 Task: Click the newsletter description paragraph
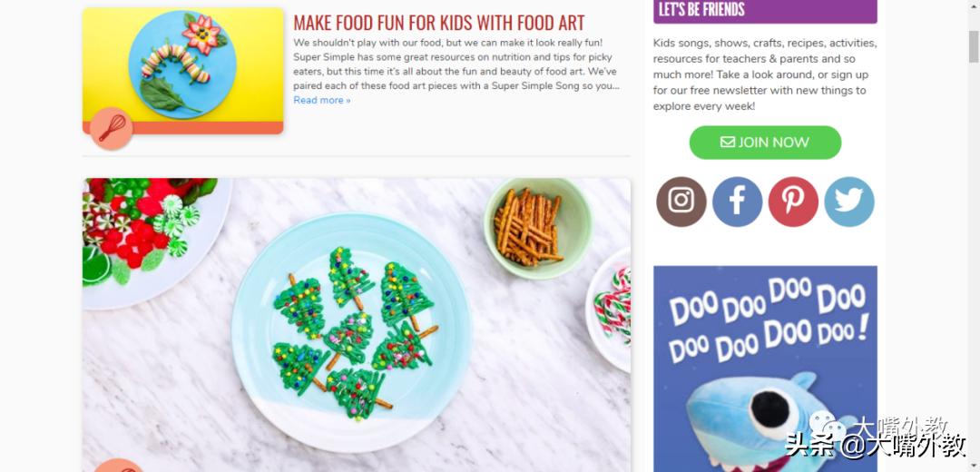[x=765, y=74]
